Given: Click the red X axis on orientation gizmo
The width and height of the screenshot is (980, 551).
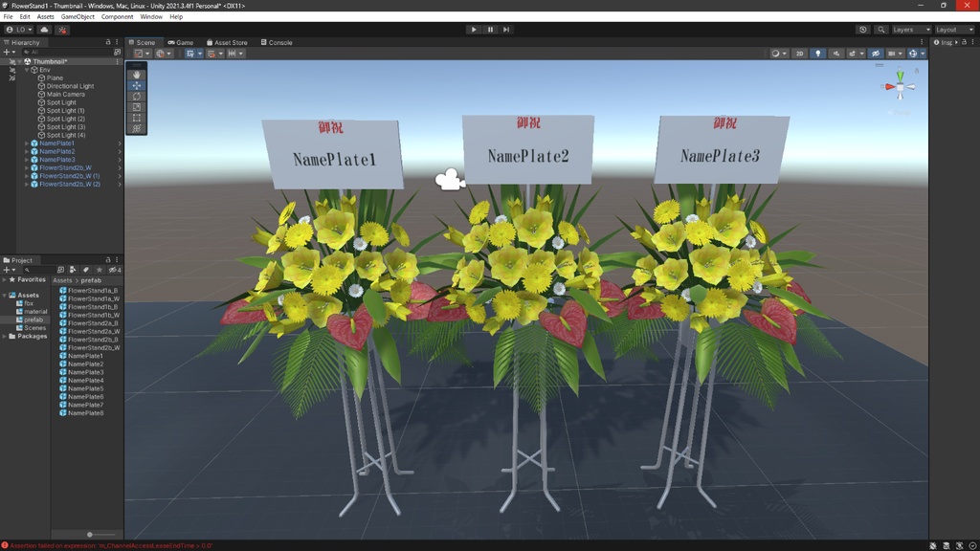Looking at the screenshot, I should 889,87.
